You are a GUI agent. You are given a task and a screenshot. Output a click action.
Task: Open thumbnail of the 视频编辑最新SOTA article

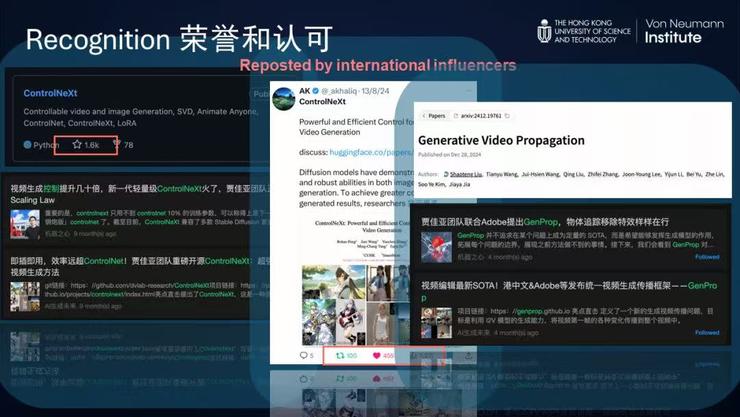click(x=436, y=323)
